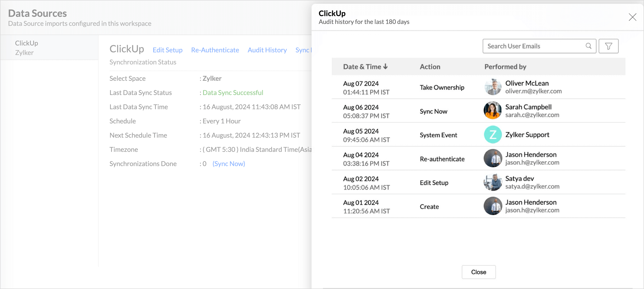
Task: Click the Aug 07 2024 date cell
Action: pos(366,88)
